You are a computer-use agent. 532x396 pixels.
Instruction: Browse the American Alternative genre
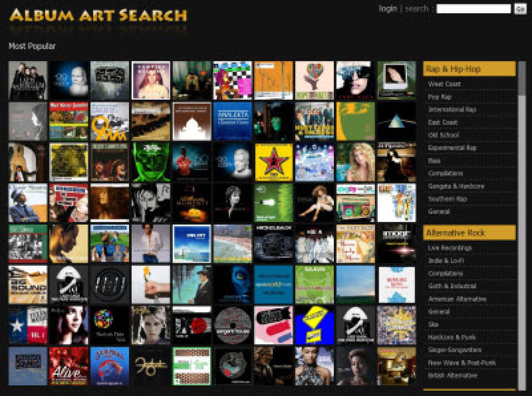point(457,299)
